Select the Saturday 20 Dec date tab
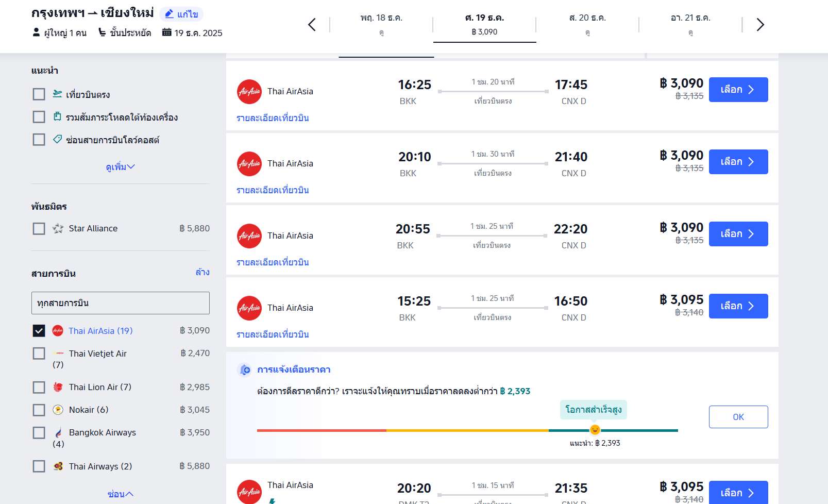The width and height of the screenshot is (828, 504). [x=587, y=24]
